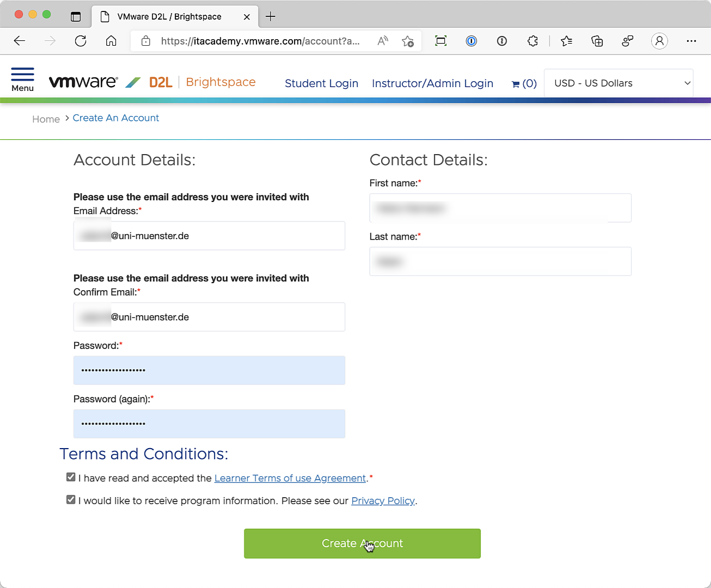Click the browser refresh icon
711x588 pixels.
coord(81,41)
